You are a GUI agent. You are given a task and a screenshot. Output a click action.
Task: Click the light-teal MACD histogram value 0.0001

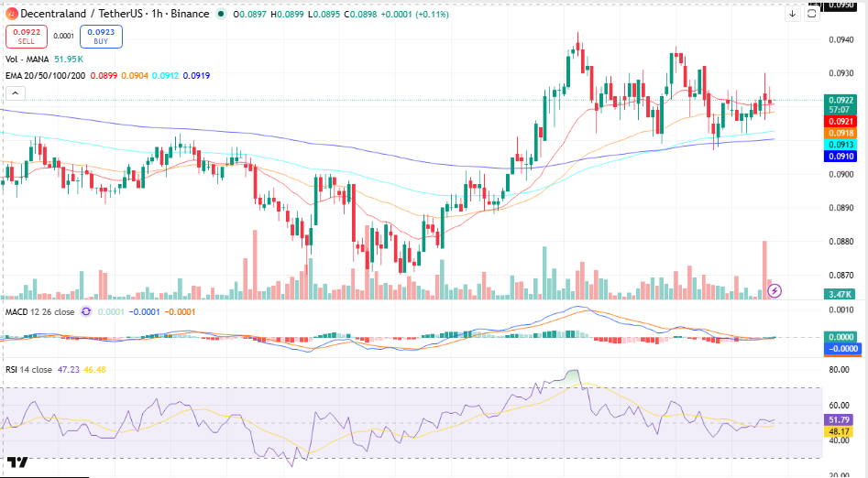coord(111,312)
